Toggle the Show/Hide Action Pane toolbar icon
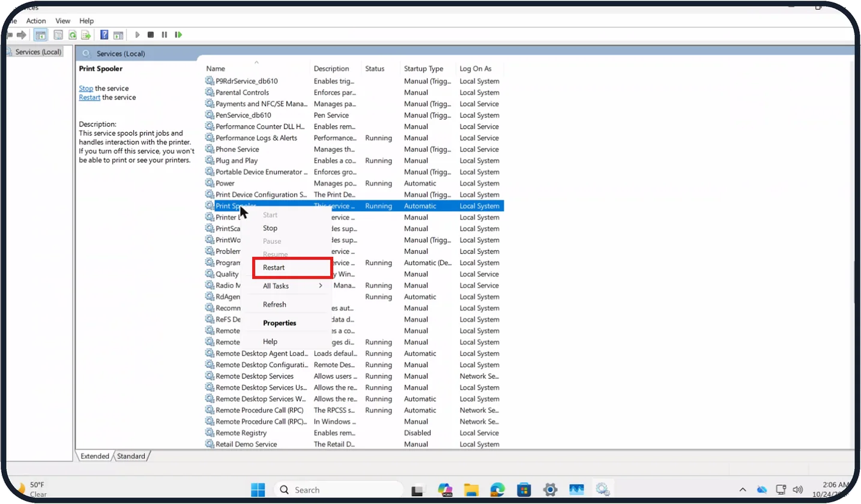861x504 pixels. pyautogui.click(x=118, y=35)
